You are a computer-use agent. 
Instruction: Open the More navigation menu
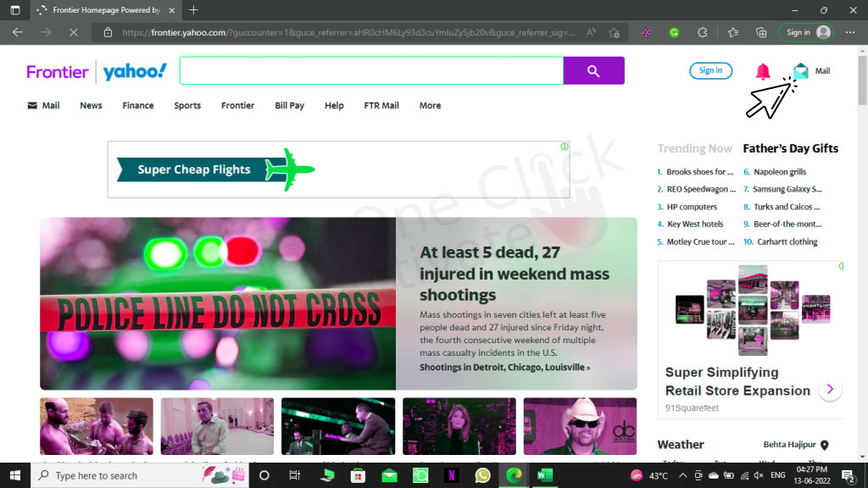pos(430,105)
